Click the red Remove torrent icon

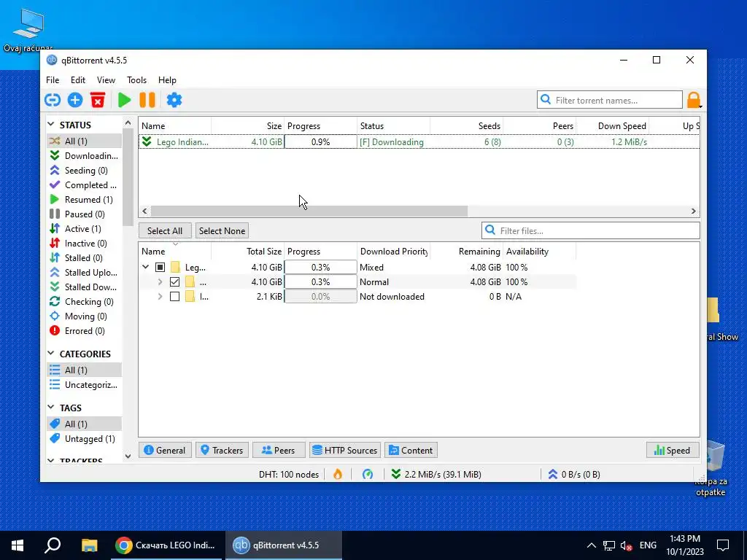(x=98, y=100)
